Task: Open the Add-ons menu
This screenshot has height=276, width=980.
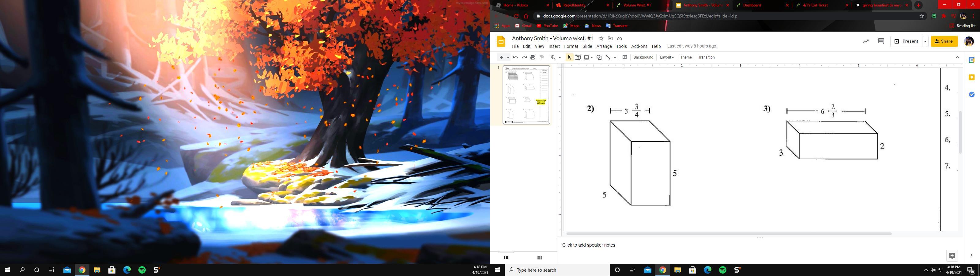Action: tap(639, 46)
